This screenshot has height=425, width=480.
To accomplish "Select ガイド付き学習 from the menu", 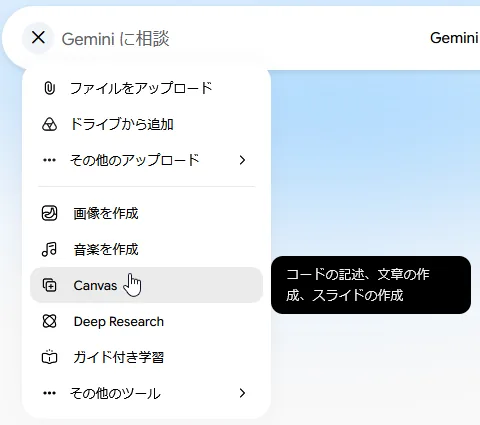I will (119, 357).
